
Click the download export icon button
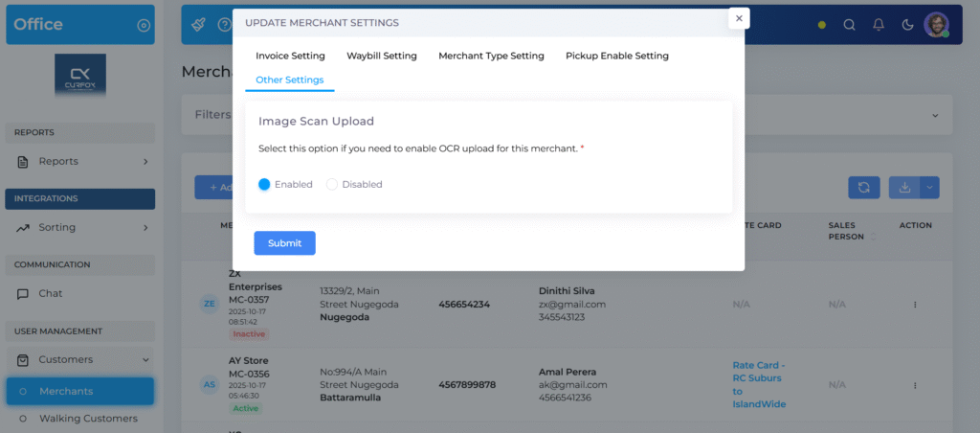point(904,188)
